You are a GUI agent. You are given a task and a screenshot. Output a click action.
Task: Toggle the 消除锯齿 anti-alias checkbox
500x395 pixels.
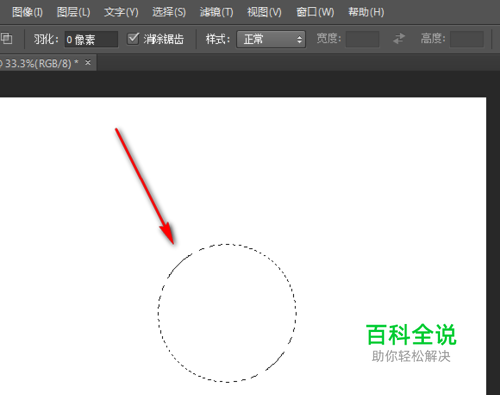point(133,39)
